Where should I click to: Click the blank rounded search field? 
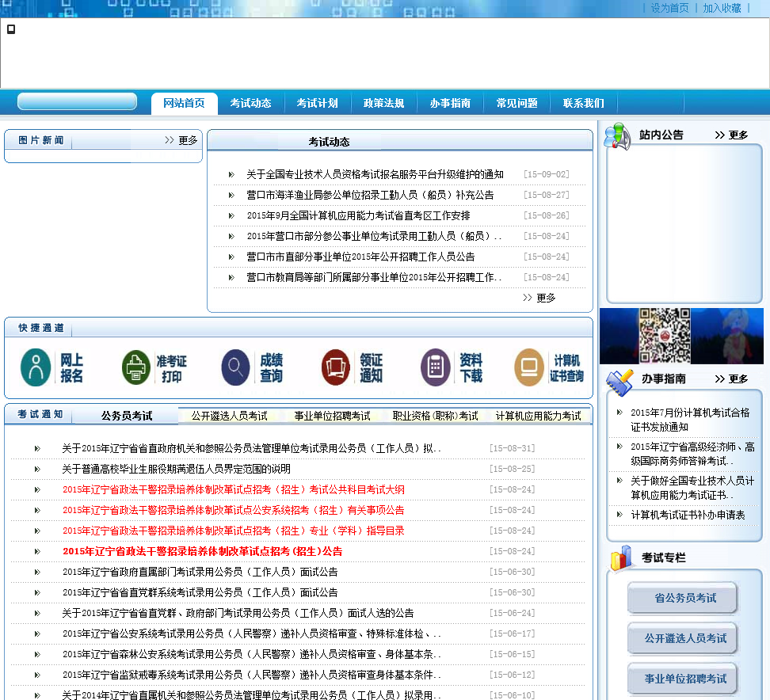77,101
